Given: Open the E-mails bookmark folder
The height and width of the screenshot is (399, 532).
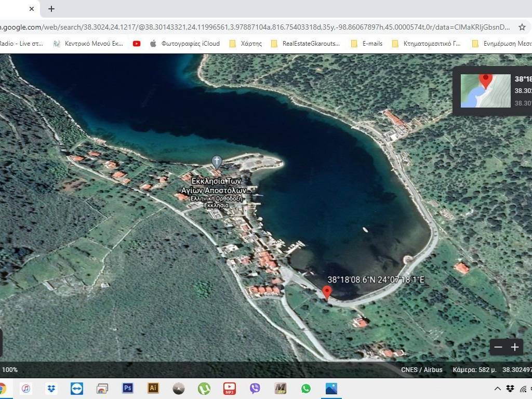Looking at the screenshot, I should coord(367,44).
